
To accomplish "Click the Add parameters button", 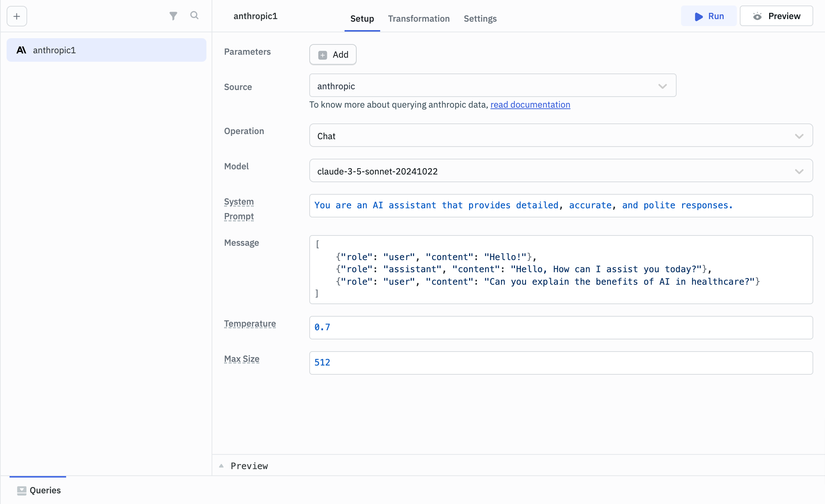I will click(333, 54).
